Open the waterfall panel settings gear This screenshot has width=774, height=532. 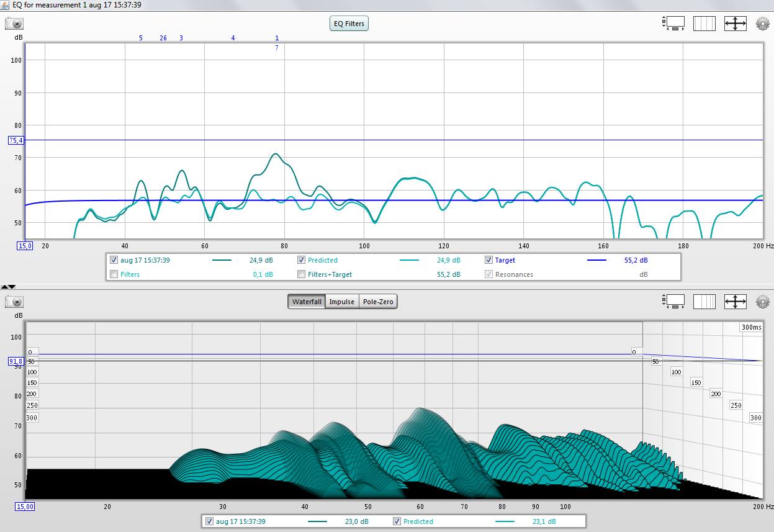(762, 302)
